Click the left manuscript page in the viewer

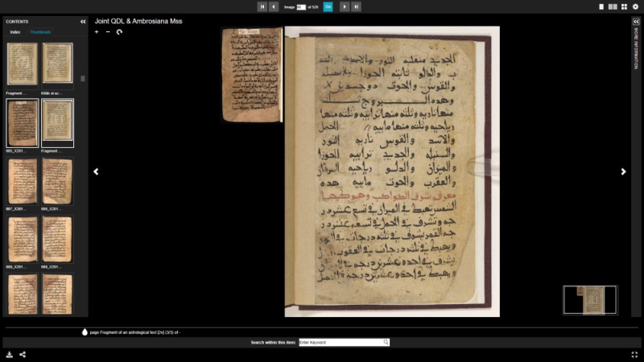(x=252, y=75)
